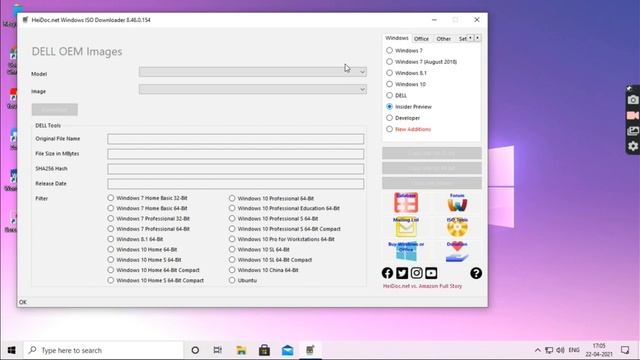Open Task View from the taskbar

point(218,350)
